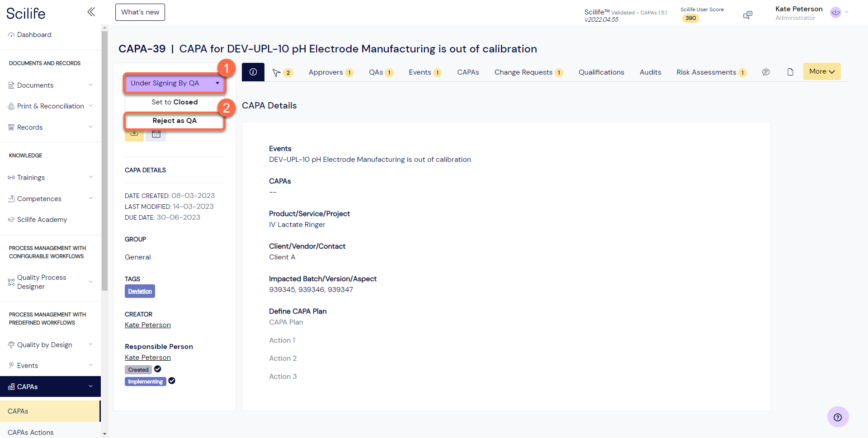
Task: Click the Created status checkmark icon
Action: pos(158,369)
